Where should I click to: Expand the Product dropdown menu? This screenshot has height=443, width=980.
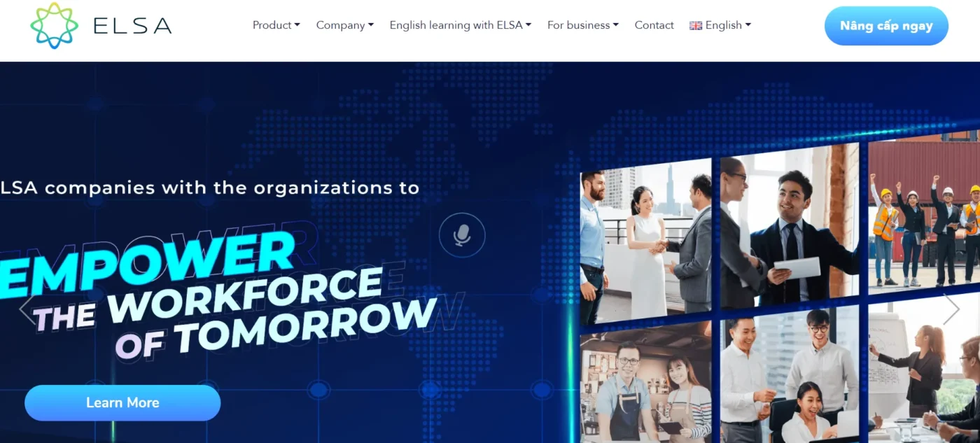272,24
